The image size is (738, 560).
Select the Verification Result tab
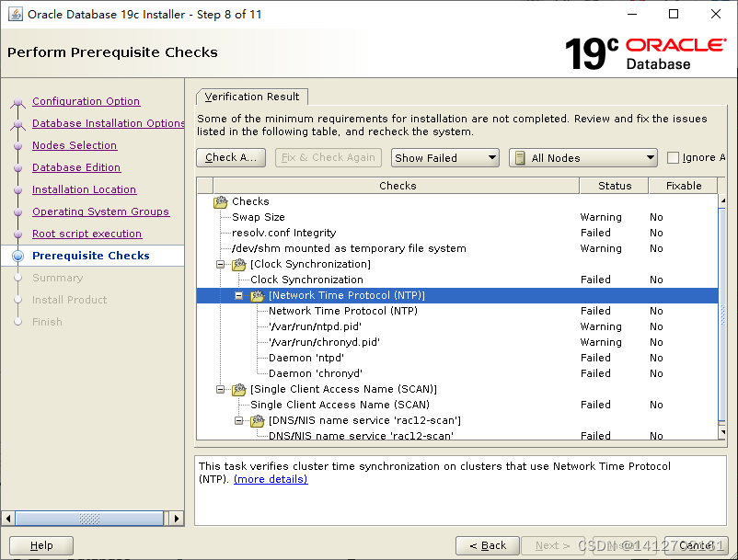252,97
